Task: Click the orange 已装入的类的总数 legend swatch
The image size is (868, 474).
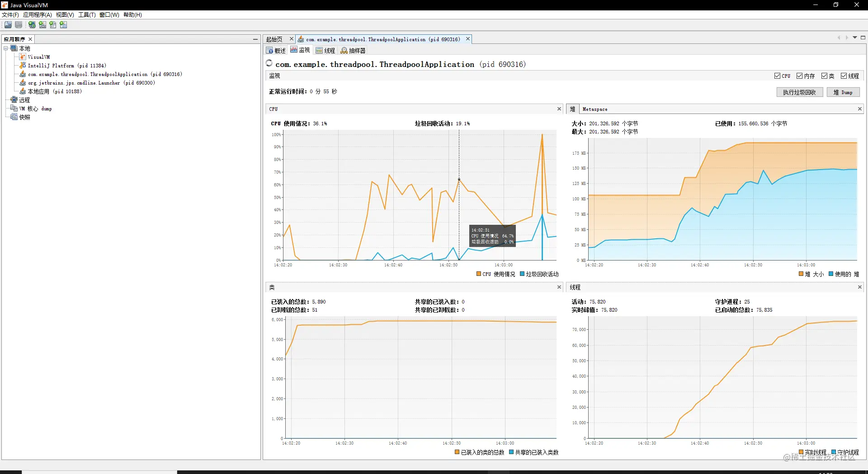Action: pos(457,452)
